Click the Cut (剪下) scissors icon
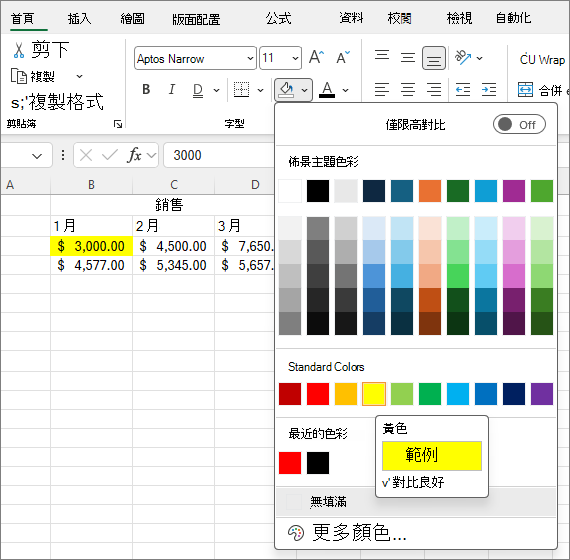Screen dimensions: 570x560 pos(19,50)
